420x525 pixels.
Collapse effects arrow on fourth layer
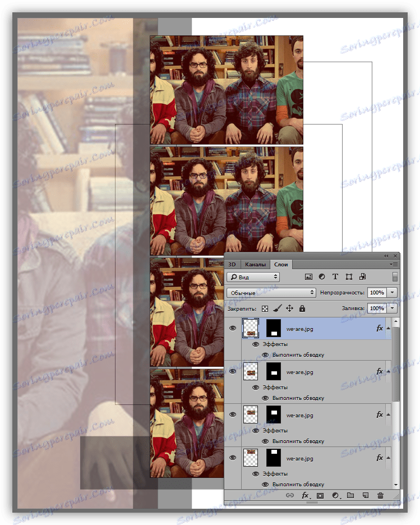(x=388, y=458)
